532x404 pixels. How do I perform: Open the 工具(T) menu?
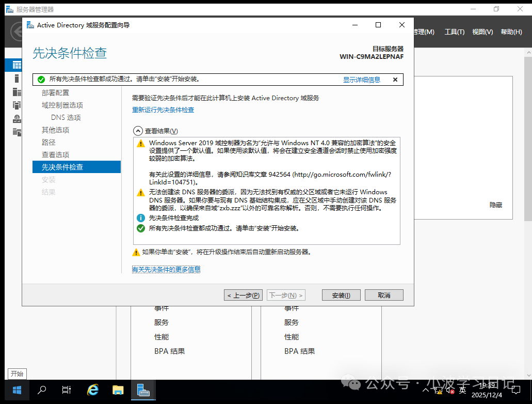click(x=454, y=32)
